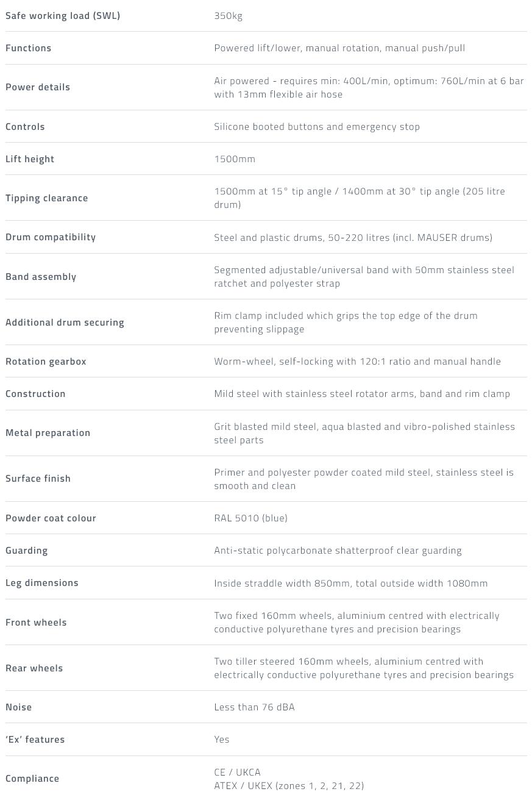Click the Lift height value 1500mm

235,159
